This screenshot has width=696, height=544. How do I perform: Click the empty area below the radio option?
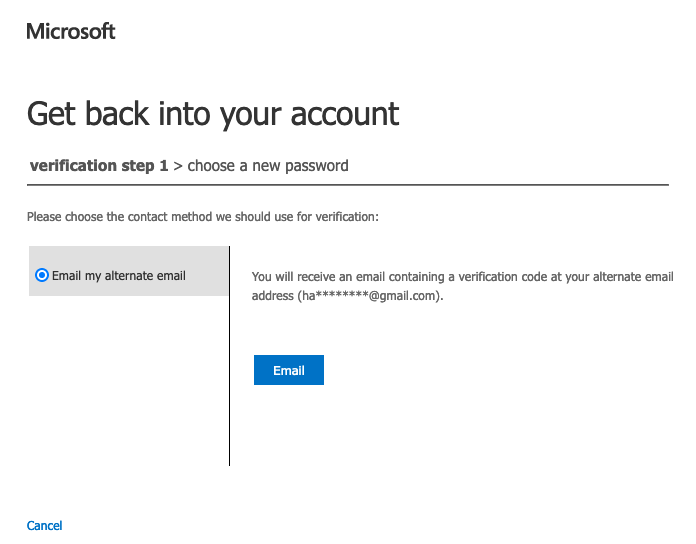click(x=128, y=380)
